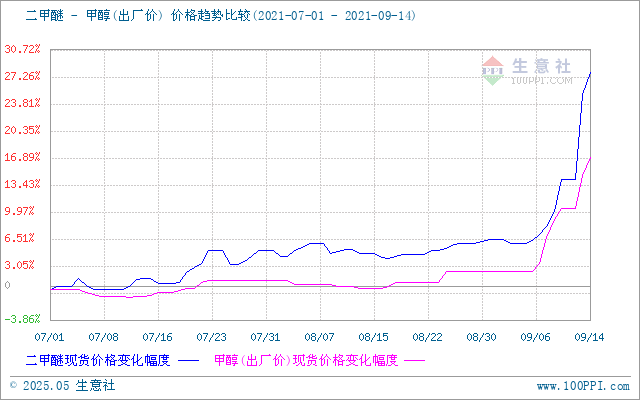The image size is (640, 400).
Task: Click the blue 二甲醚现货价格变化幅度 legend label
Action: [x=98, y=360]
